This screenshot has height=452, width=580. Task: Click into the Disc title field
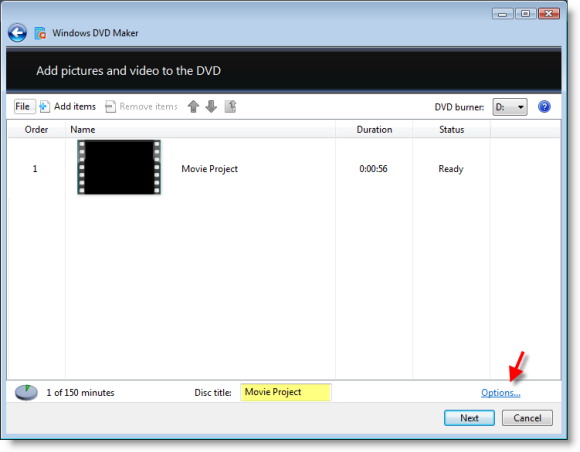point(286,392)
